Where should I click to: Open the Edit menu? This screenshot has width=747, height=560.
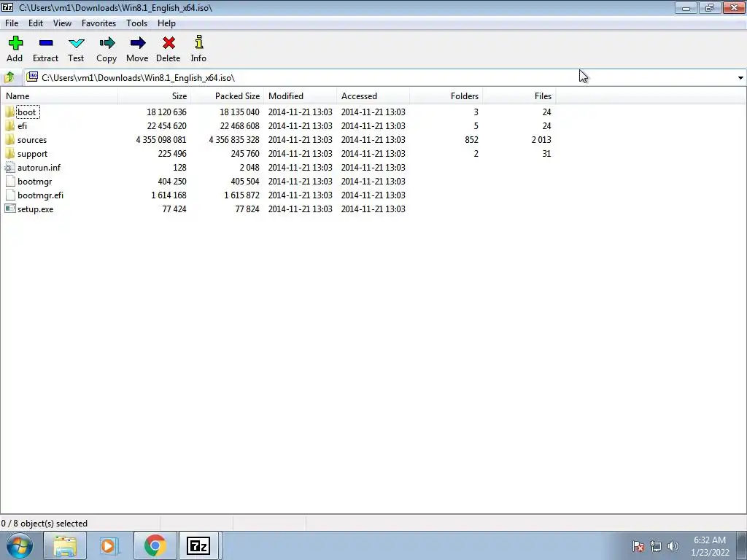[36, 23]
